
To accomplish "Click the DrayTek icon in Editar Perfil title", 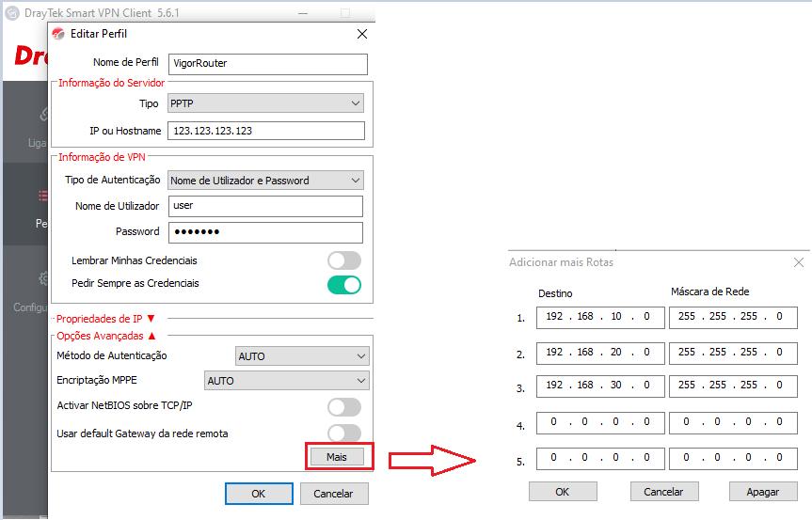I will click(x=58, y=34).
